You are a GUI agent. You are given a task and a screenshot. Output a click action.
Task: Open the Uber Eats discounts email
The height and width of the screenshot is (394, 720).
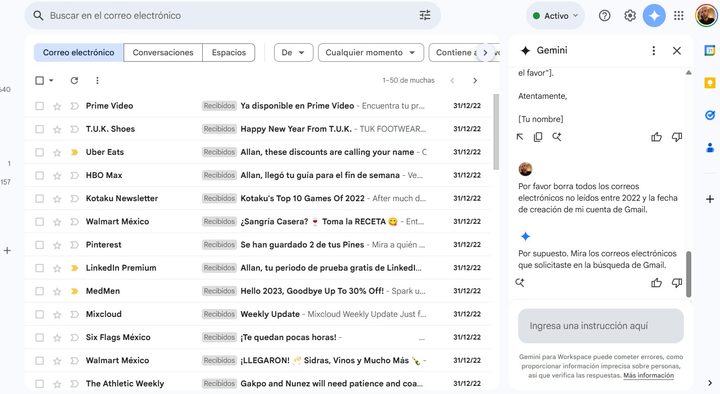tap(257, 152)
